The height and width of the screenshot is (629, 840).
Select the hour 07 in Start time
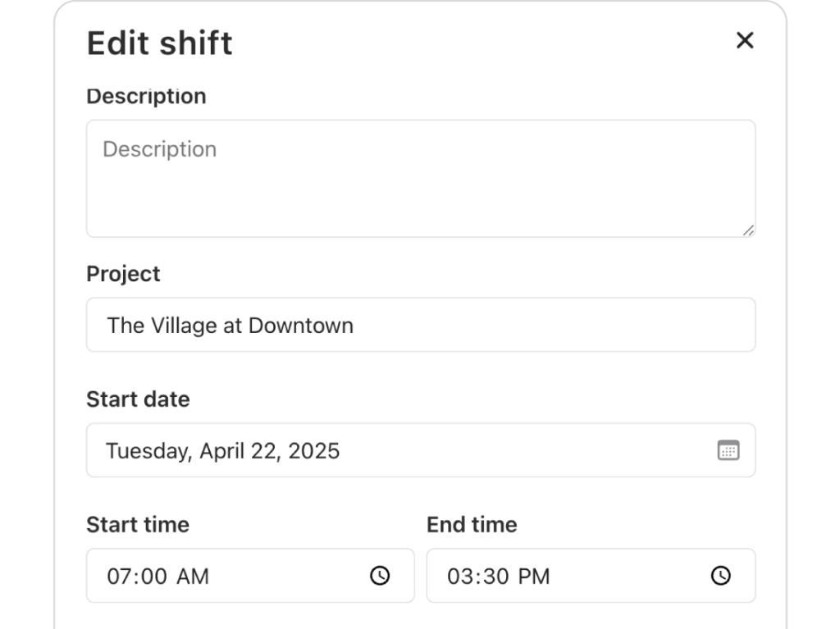(x=119, y=576)
